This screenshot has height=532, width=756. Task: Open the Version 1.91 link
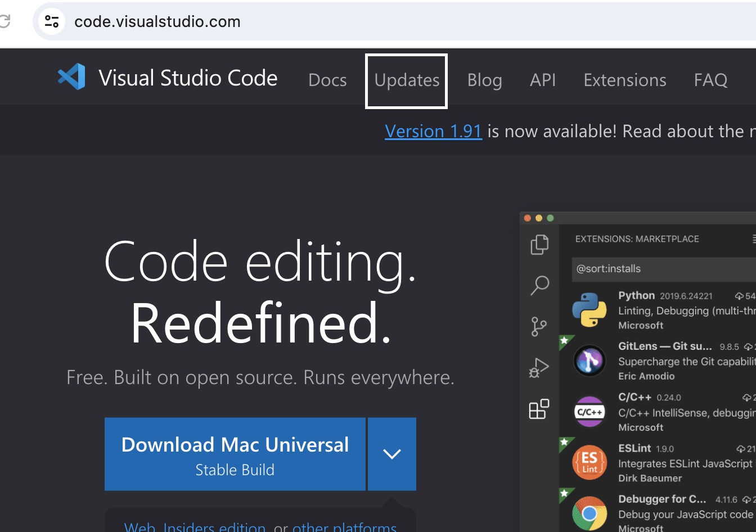tap(433, 130)
